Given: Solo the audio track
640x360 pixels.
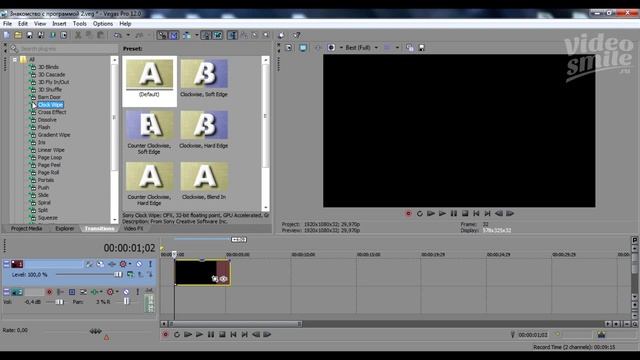Looking at the screenshot, I should (138, 292).
